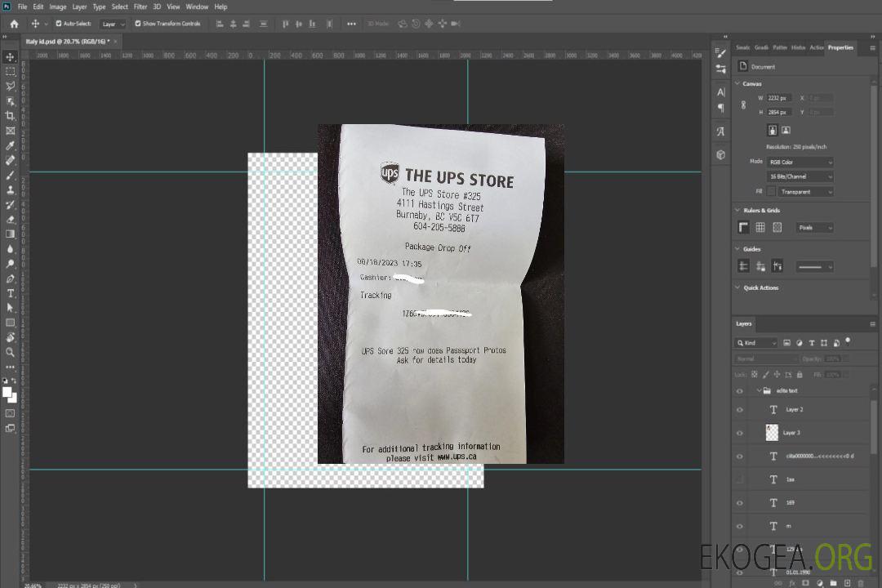Hide the Layer 2 text layer
The width and height of the screenshot is (882, 588).
(x=740, y=410)
